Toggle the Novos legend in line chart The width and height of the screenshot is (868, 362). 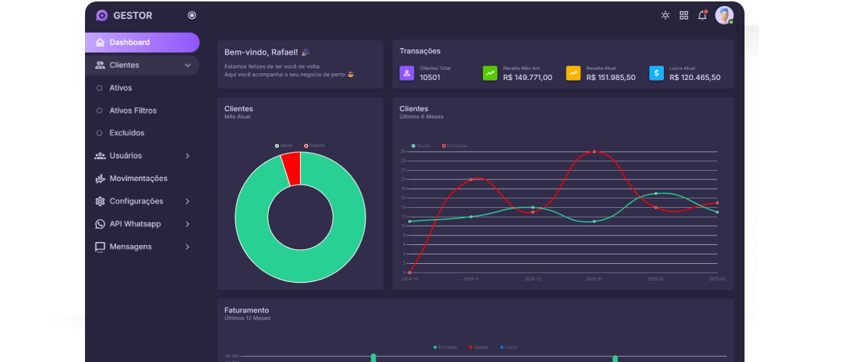click(x=421, y=146)
